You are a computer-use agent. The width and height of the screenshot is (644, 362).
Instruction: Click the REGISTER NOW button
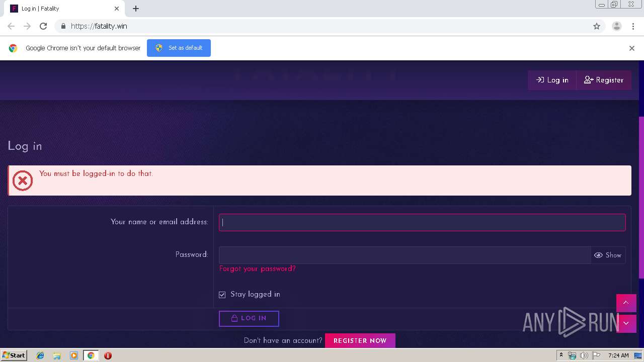[x=360, y=340]
